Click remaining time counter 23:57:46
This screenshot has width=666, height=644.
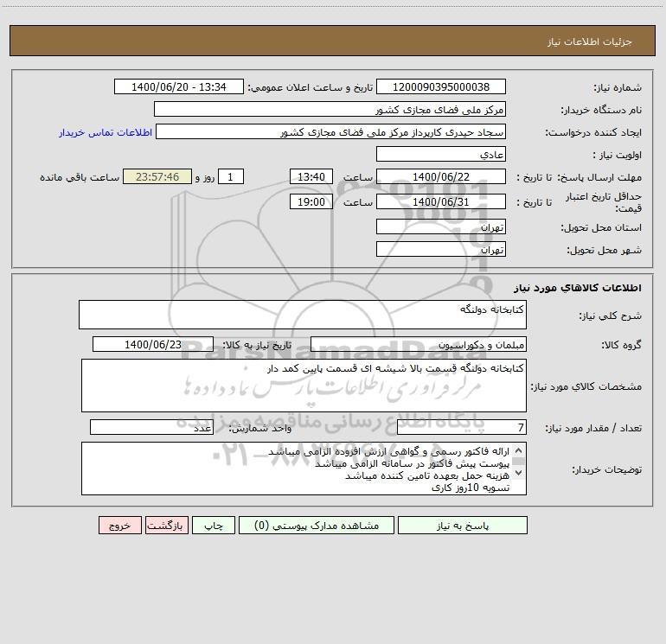(157, 176)
